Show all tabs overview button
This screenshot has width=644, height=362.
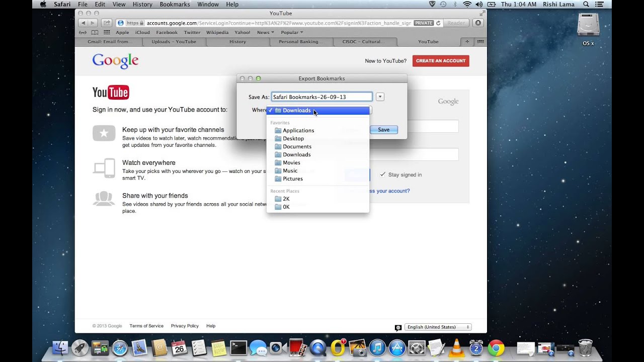480,42
